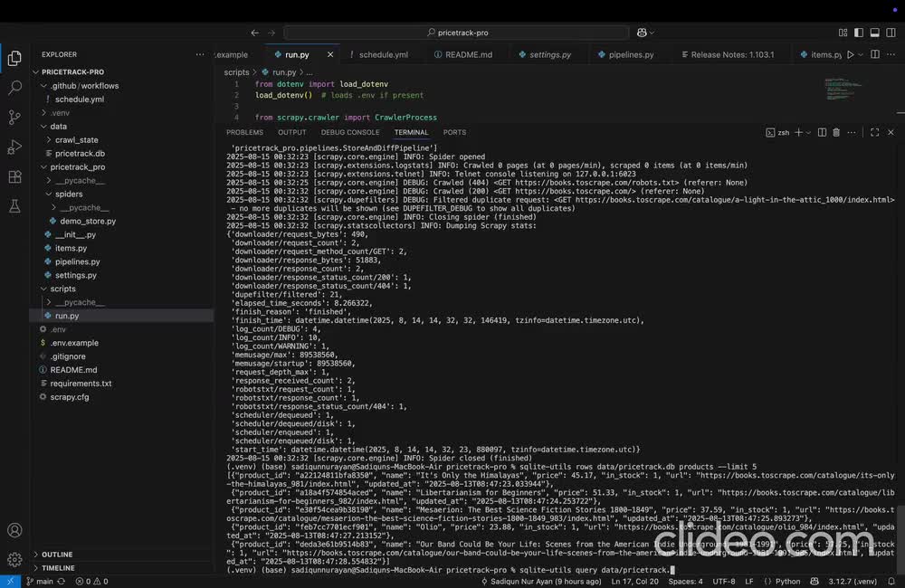Viewport: 905px width, 588px height.
Task: Open demo_store.py in the explorer
Action: click(x=122, y=221)
